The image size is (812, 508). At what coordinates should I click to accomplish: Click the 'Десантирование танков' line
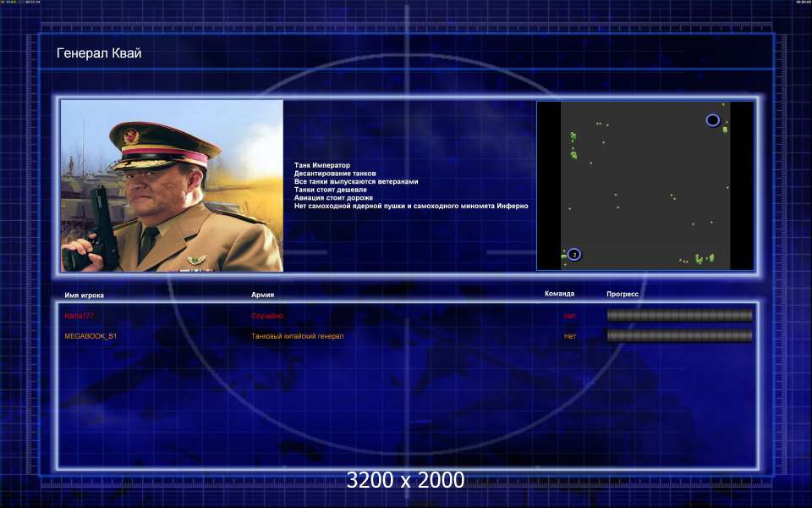335,174
